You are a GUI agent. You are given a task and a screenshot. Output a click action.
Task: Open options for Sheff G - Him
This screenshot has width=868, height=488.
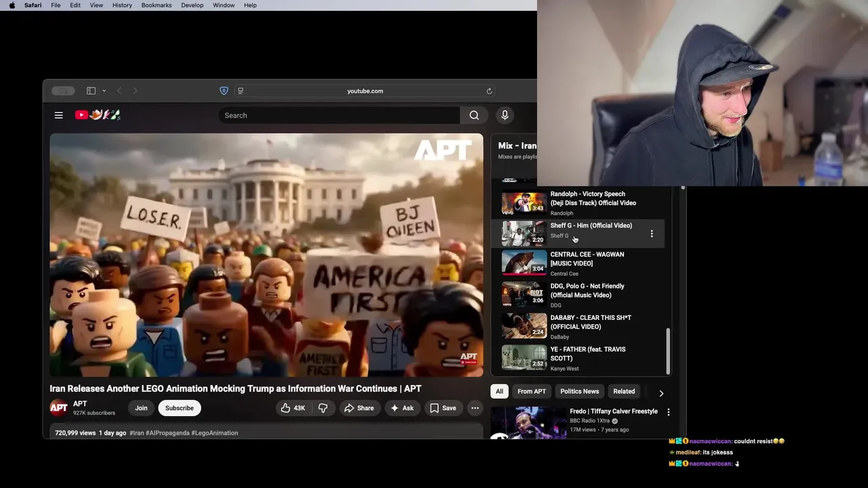(652, 234)
